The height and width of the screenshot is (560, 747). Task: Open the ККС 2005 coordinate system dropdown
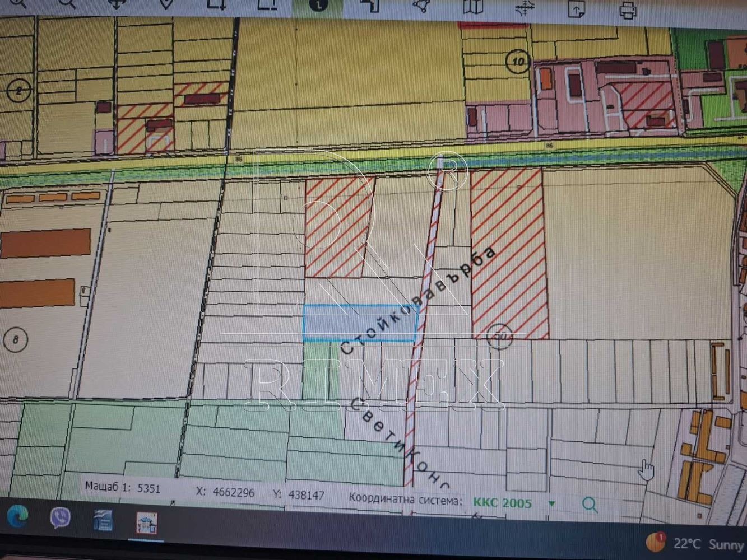[502, 502]
